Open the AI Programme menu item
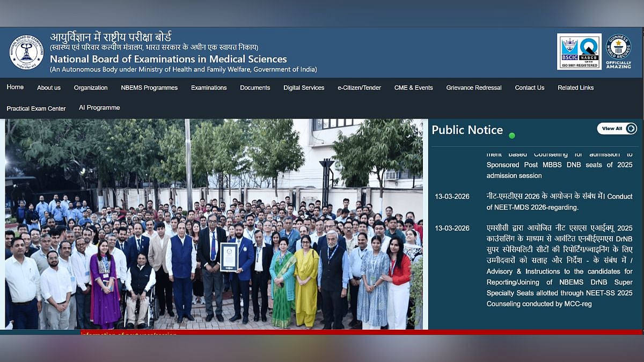Screen dimensions: 644x362 pos(99,108)
